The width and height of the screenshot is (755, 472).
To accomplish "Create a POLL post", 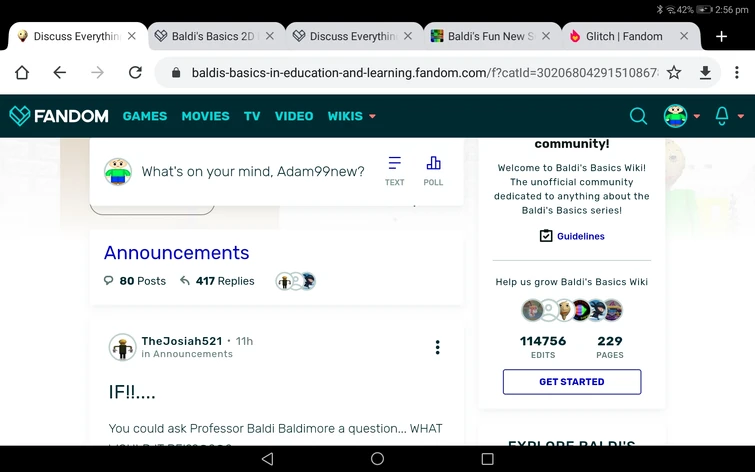I will click(433, 171).
